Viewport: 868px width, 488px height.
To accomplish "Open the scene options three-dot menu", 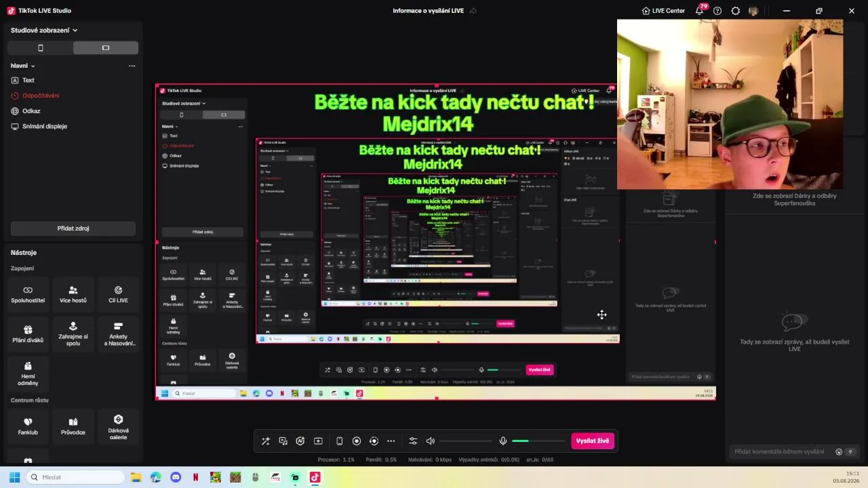I will click(x=132, y=66).
